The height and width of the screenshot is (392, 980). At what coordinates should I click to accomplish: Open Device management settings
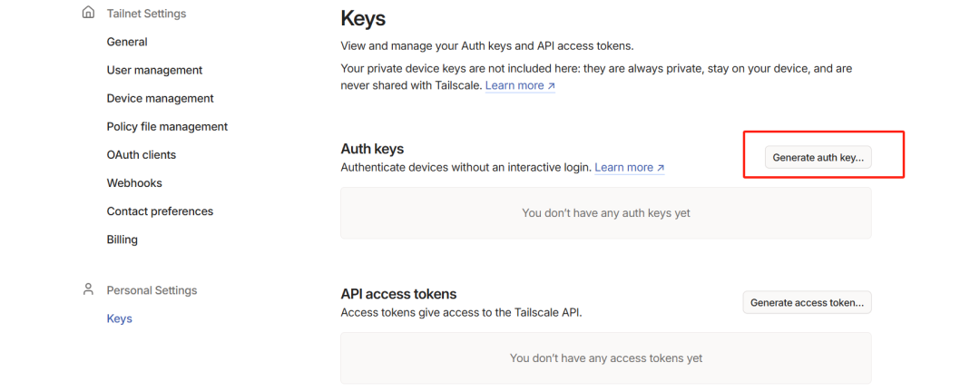click(160, 98)
